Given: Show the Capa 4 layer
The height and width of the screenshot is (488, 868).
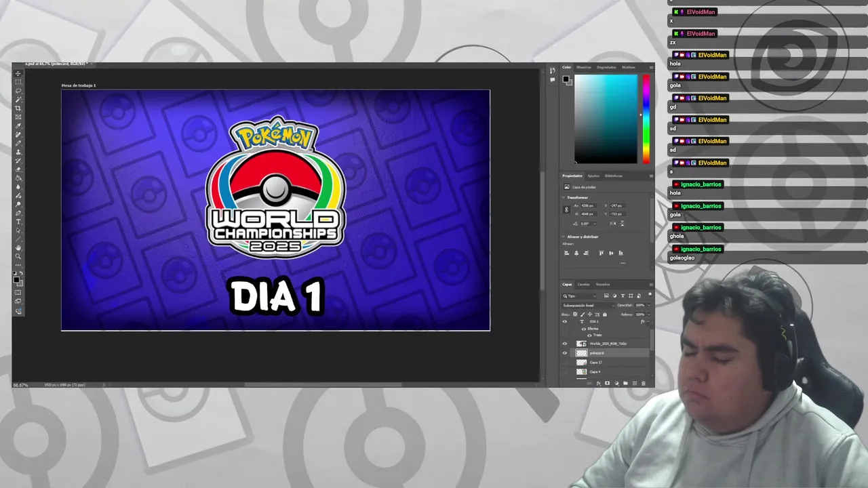Looking at the screenshot, I should [565, 371].
